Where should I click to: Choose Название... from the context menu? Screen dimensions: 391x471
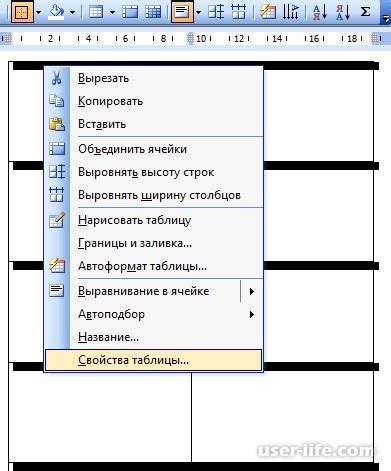153,337
